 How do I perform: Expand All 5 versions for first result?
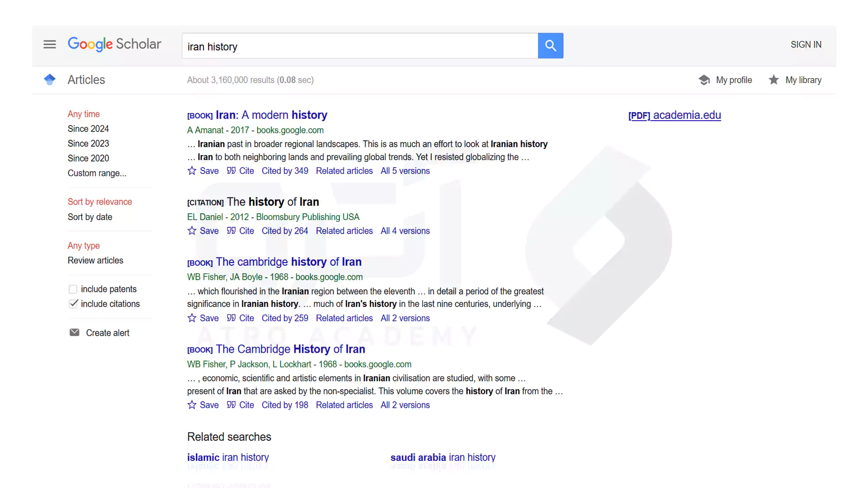pyautogui.click(x=405, y=171)
